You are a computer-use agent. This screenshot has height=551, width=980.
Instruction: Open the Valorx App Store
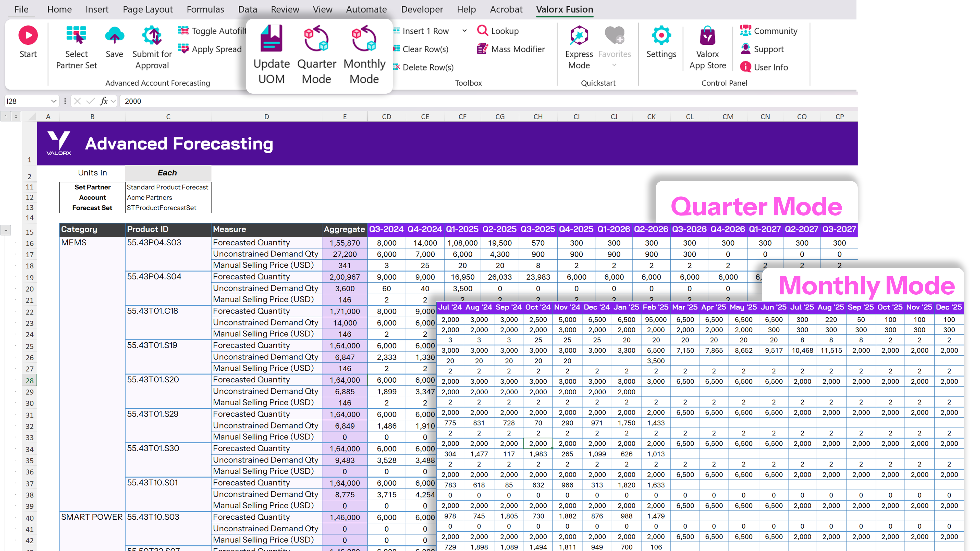click(707, 36)
